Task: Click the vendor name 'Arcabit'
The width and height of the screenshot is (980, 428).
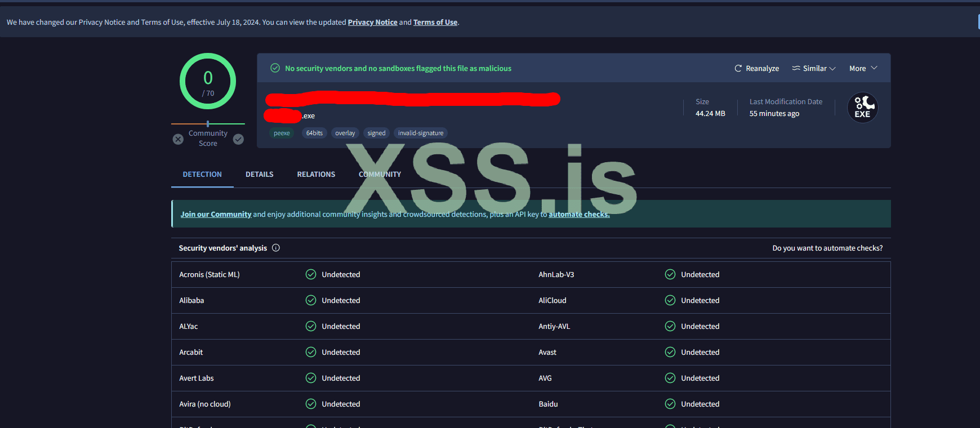Action: tap(191, 353)
